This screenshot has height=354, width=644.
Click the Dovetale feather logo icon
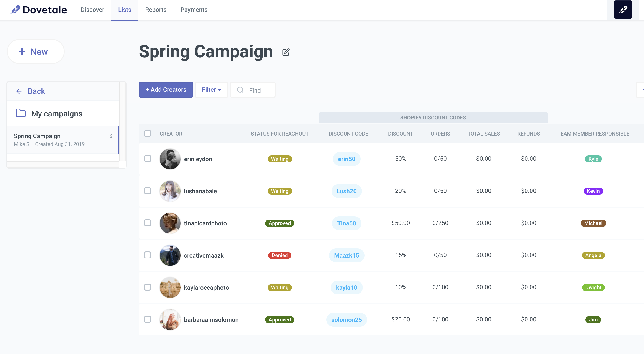click(x=15, y=10)
